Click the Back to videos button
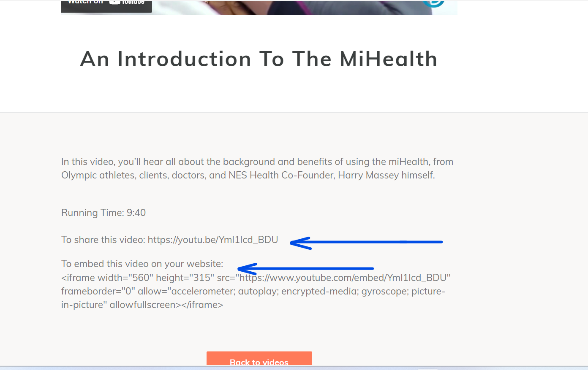Viewport: 588px width, 370px height. [259, 359]
